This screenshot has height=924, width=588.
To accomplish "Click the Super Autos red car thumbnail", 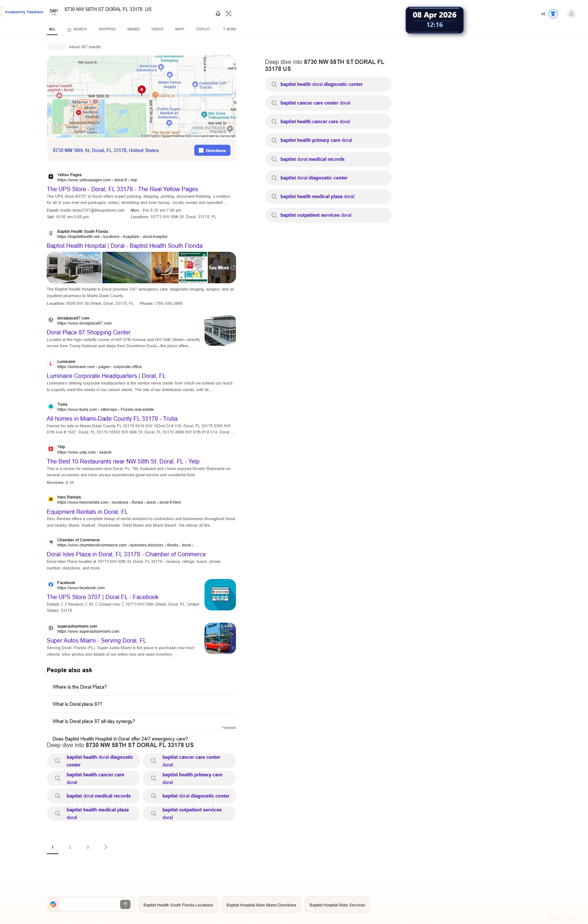I will (220, 638).
